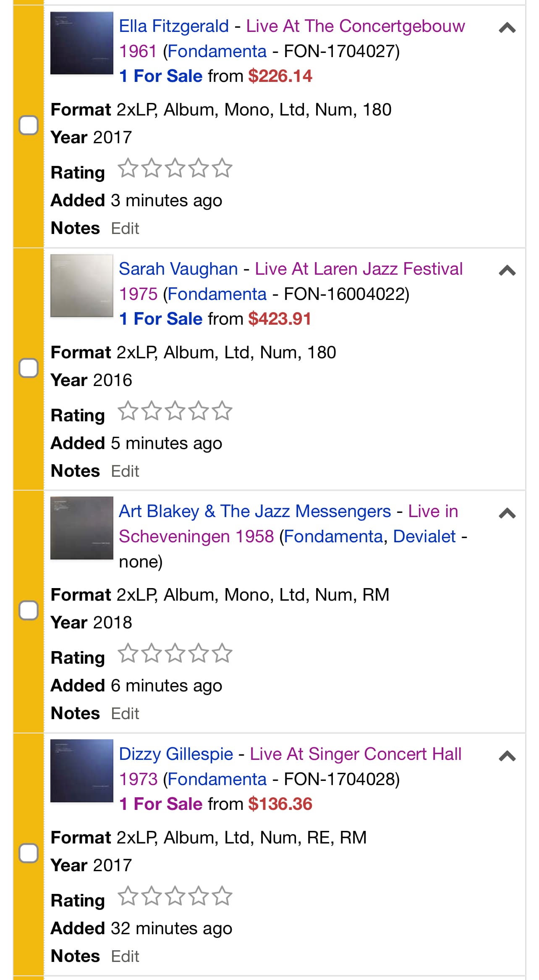The height and width of the screenshot is (980, 539).
Task: Open the Ella Fitzgerald artist link
Action: [174, 26]
